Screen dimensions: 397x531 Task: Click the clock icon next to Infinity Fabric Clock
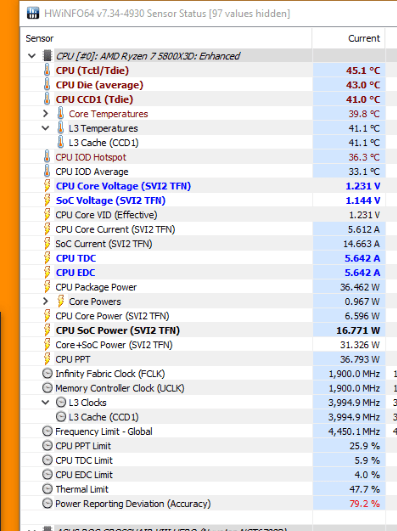point(47,374)
